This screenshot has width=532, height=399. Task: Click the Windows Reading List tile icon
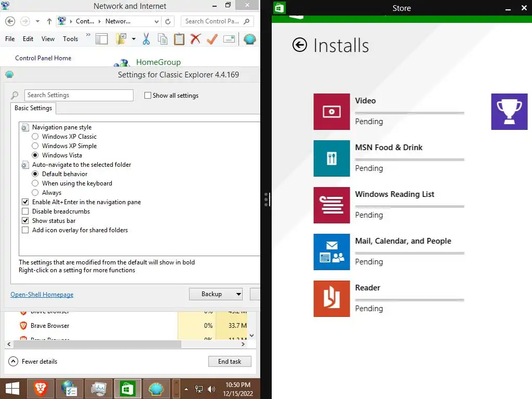click(x=331, y=205)
